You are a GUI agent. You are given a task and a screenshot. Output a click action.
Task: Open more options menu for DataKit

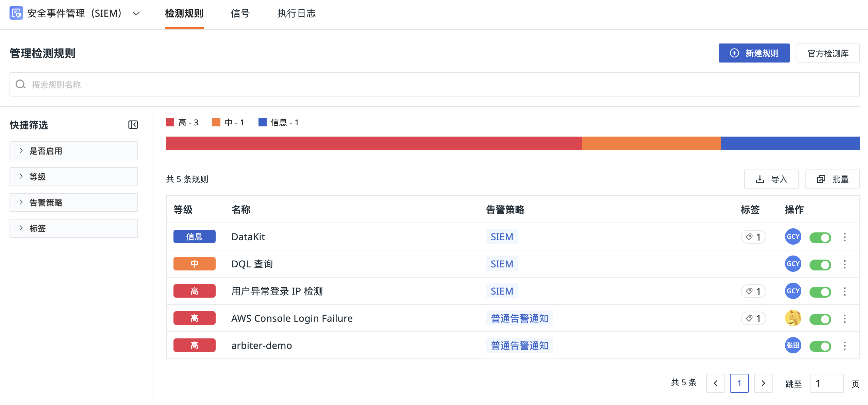845,237
